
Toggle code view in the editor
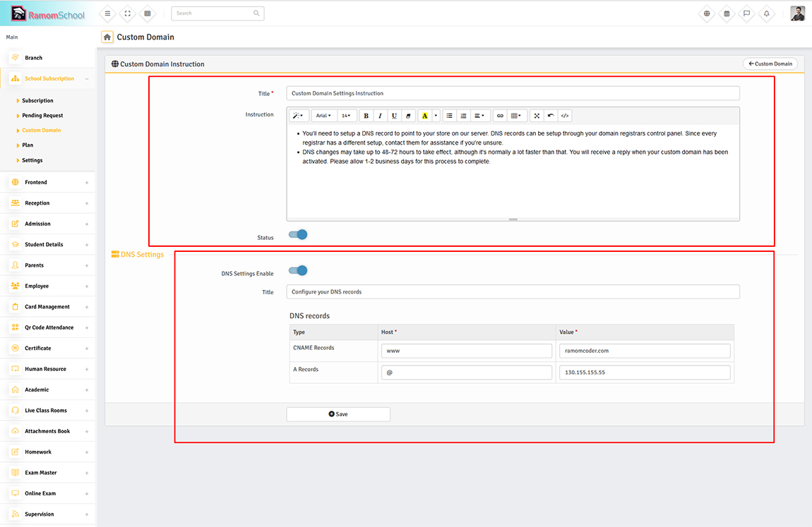coord(565,116)
